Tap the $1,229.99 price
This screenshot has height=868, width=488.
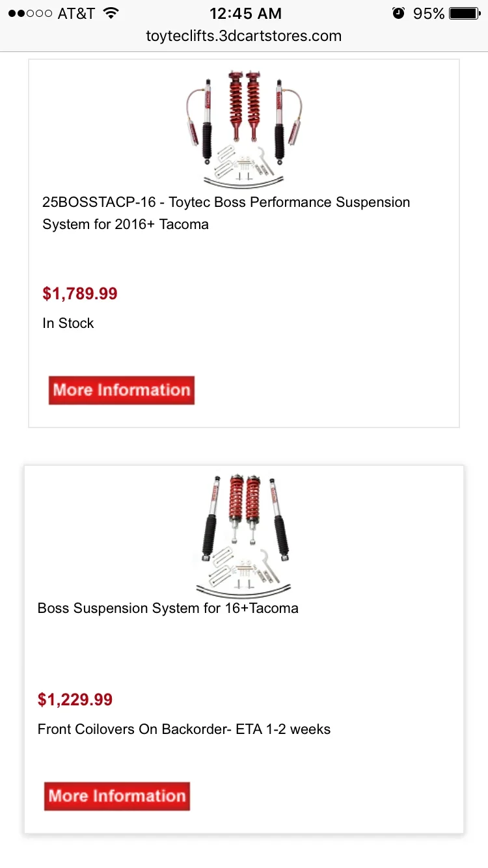[75, 699]
